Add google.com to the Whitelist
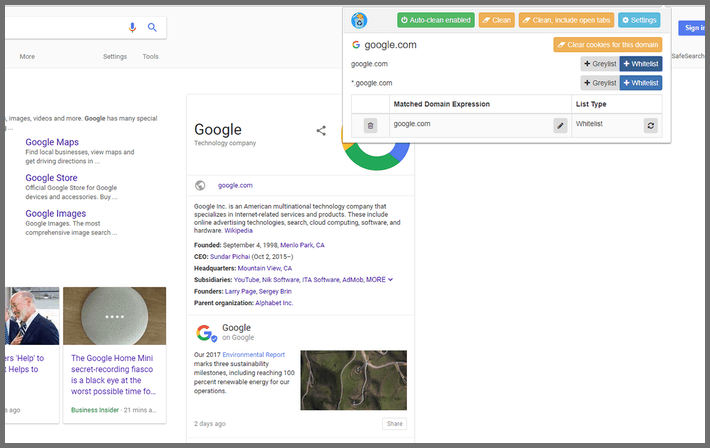 (x=641, y=64)
